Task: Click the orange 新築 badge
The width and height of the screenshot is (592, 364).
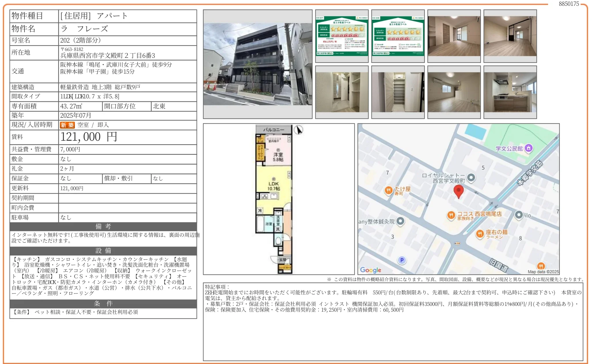Action: coord(67,125)
